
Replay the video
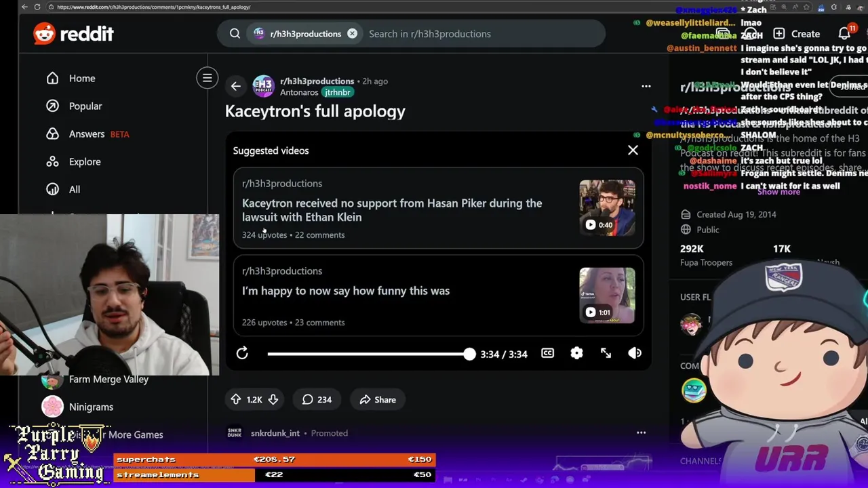tap(242, 353)
